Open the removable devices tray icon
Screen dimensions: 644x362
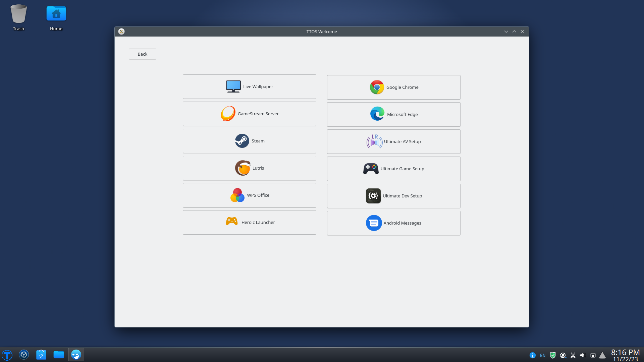[x=593, y=355]
